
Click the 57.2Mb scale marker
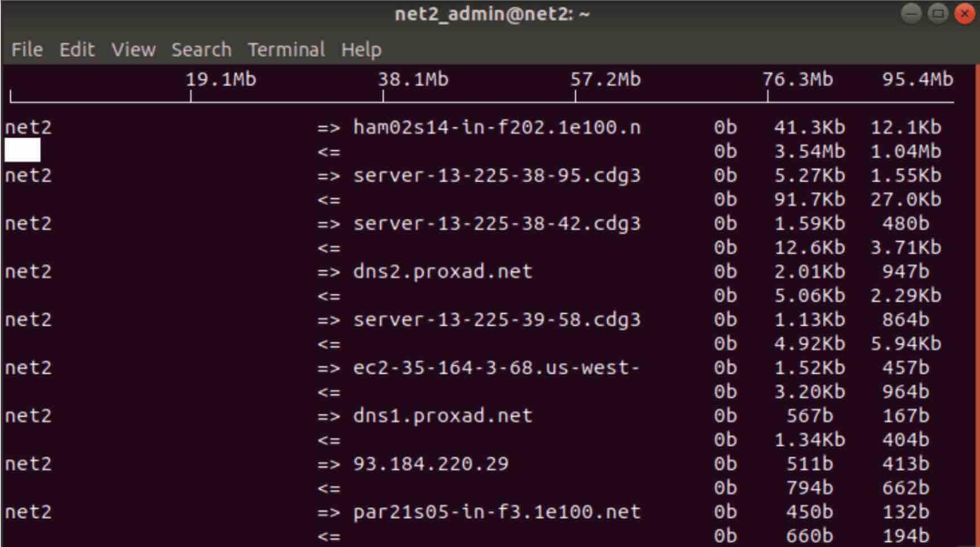(605, 79)
